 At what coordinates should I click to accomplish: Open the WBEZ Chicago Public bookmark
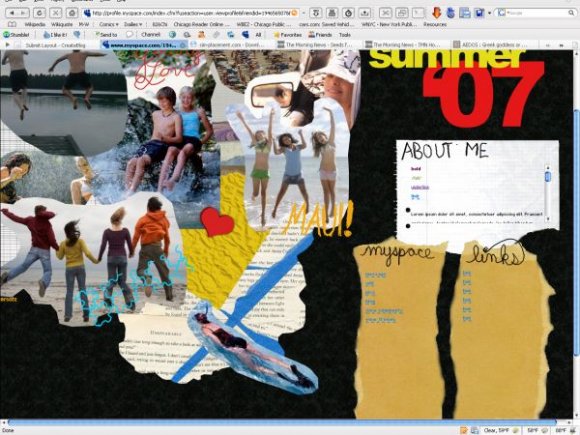tap(263, 24)
